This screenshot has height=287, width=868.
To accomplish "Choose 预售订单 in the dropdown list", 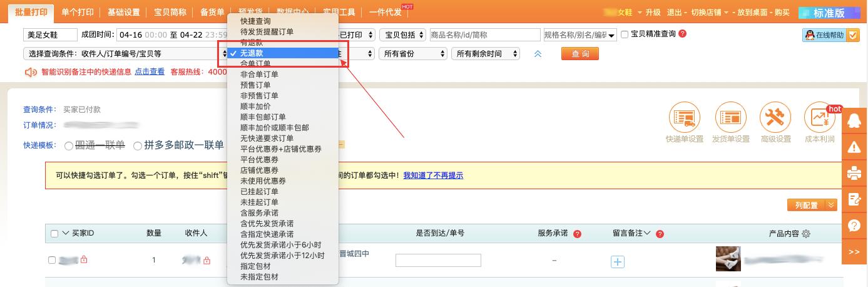I will 283,85.
